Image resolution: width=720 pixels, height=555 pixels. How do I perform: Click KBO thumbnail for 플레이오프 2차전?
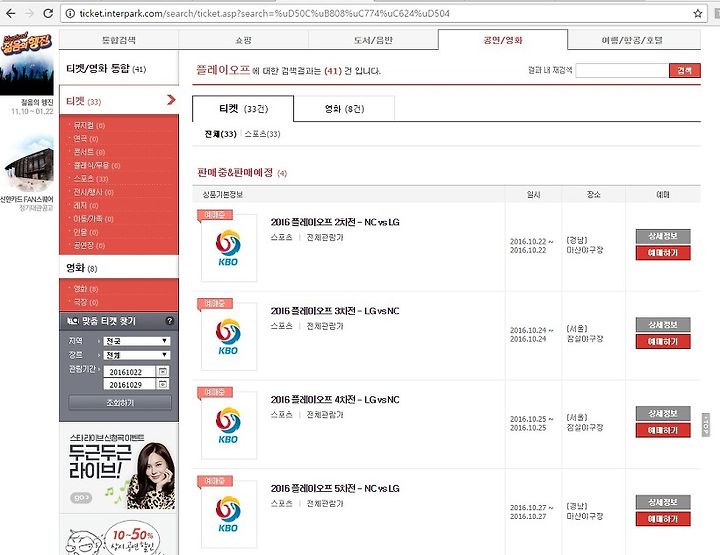tap(229, 248)
